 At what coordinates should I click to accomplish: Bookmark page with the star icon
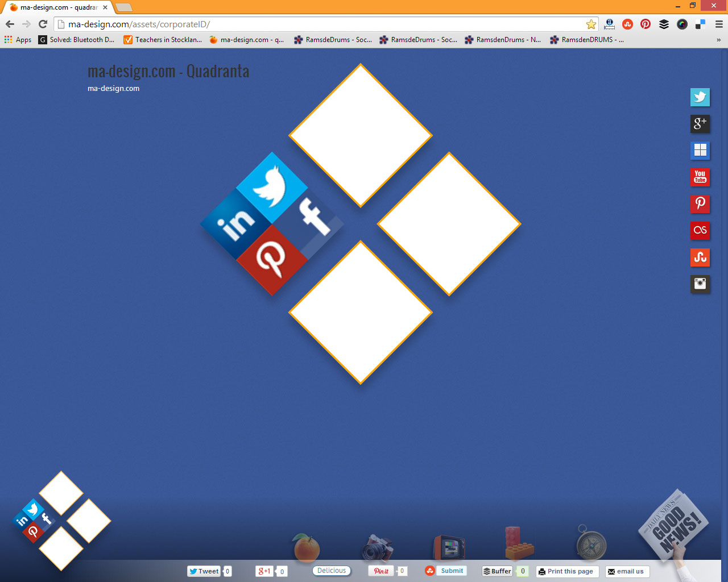point(591,24)
